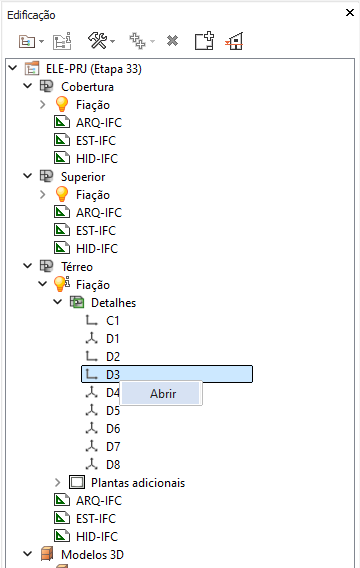Click the delete X toolbar icon
360x568 pixels.
[172, 41]
